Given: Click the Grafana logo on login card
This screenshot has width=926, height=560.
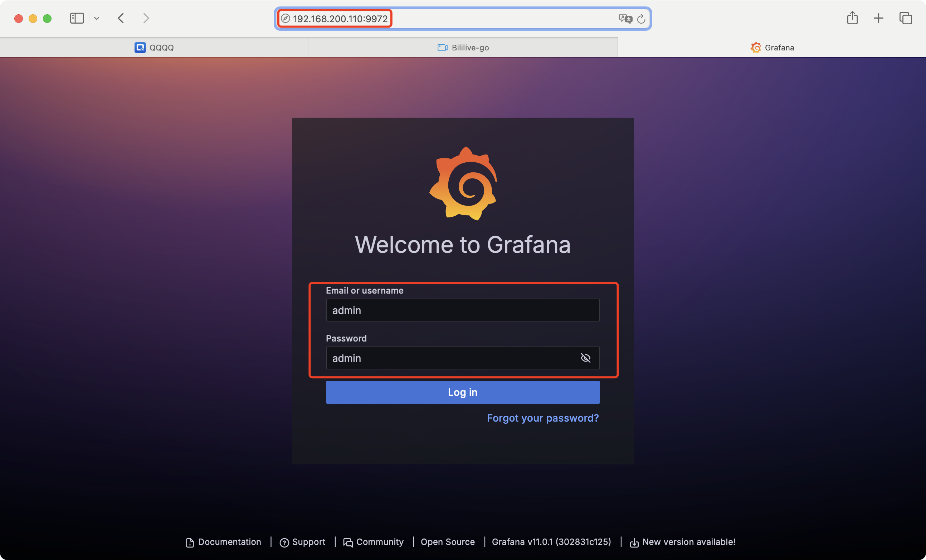Looking at the screenshot, I should [x=463, y=183].
